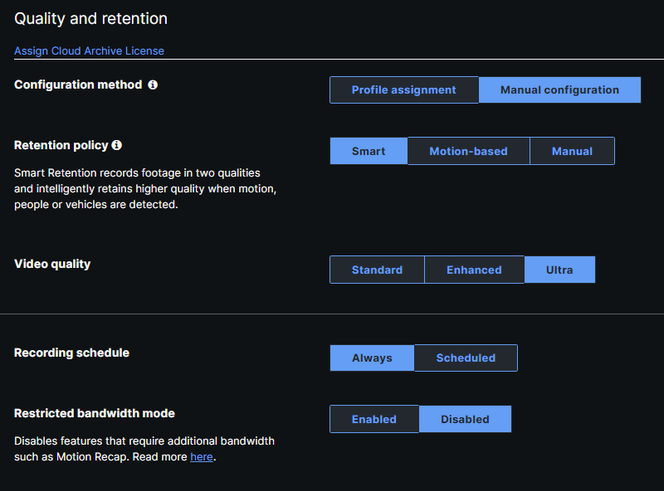Pick the Manual retention policy option
The height and width of the screenshot is (491, 664).
(572, 151)
